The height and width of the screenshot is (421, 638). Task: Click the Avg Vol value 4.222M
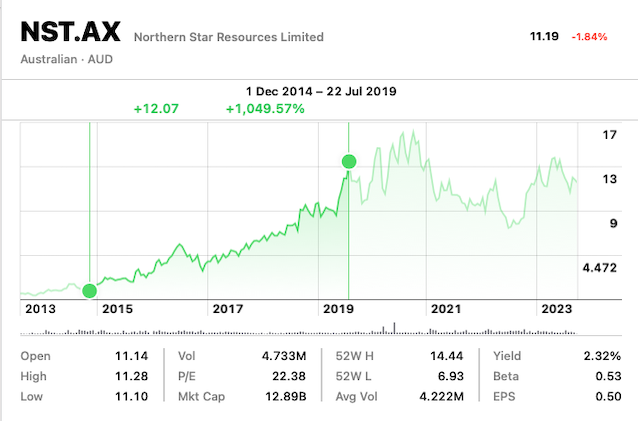coord(441,396)
